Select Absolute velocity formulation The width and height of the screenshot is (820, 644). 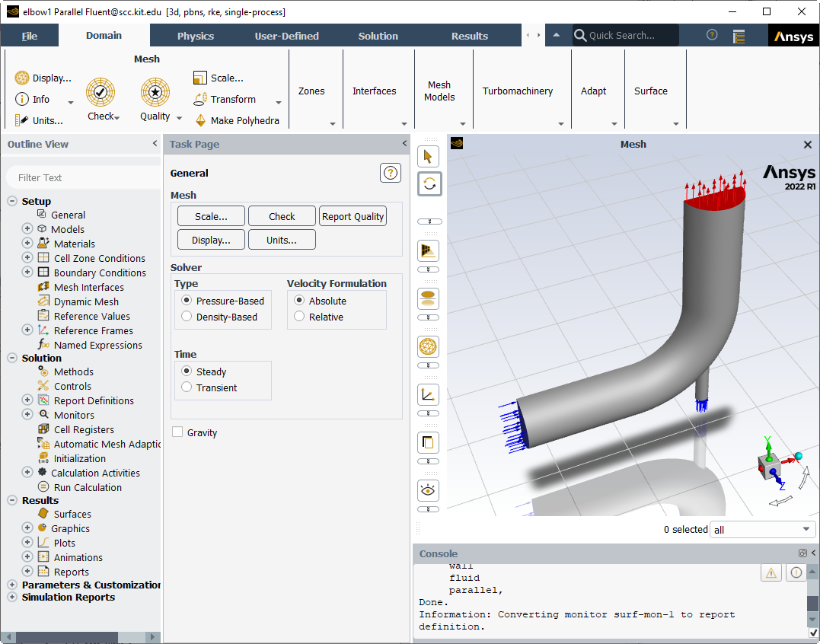pos(299,301)
